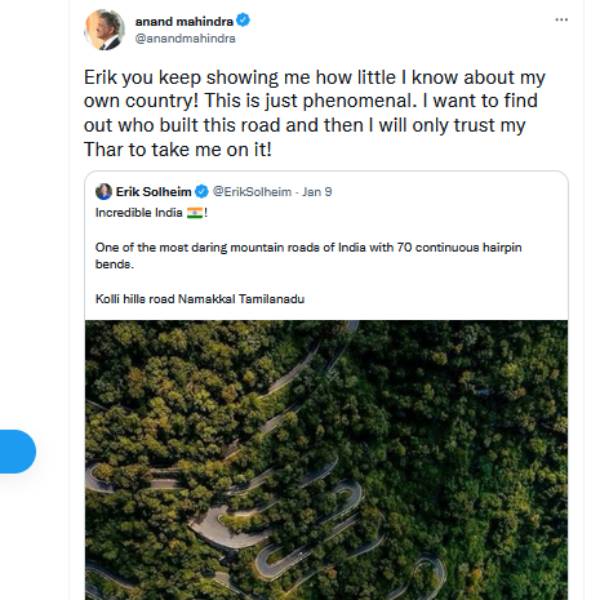The height and width of the screenshot is (600, 600).
Task: Click the verified badge beside anand mahindra
Action: tap(243, 19)
